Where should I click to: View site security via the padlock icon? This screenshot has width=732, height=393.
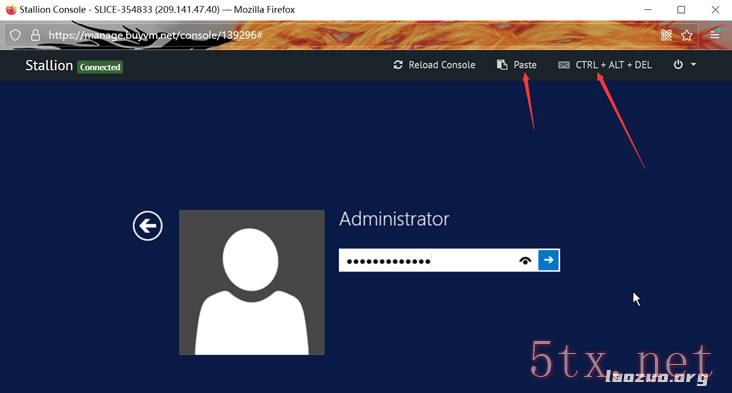[x=35, y=35]
